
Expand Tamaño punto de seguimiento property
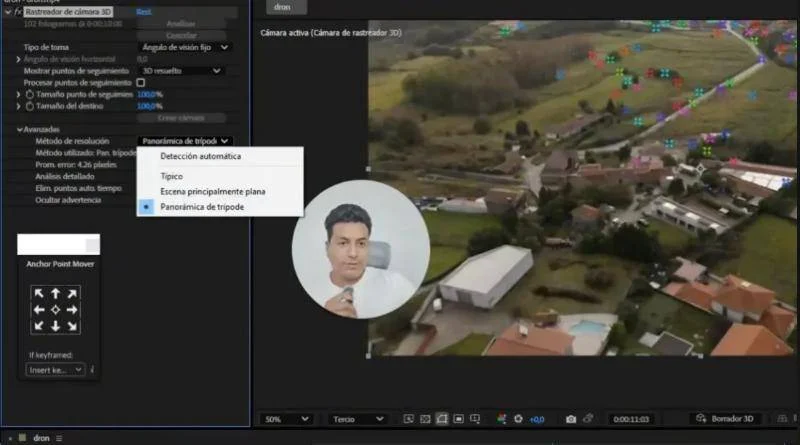(19, 94)
